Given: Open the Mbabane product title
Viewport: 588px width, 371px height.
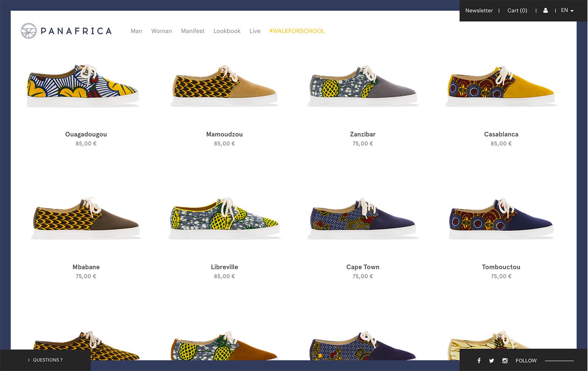Looking at the screenshot, I should [86, 267].
